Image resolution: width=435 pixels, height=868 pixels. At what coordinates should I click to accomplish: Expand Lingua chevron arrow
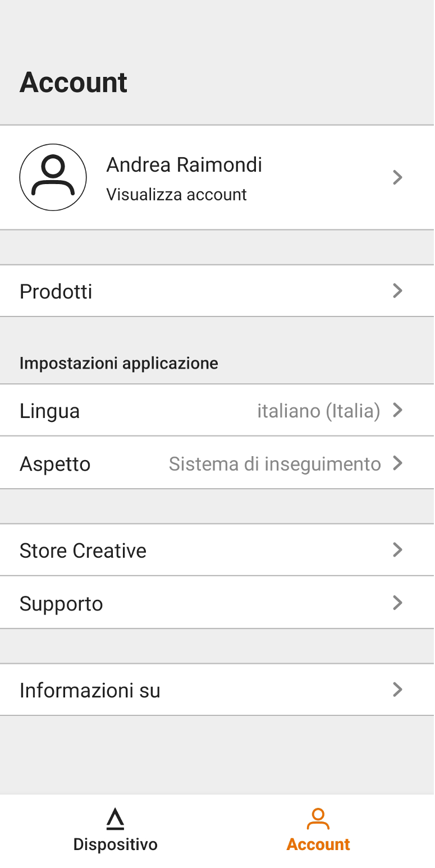coord(397,410)
